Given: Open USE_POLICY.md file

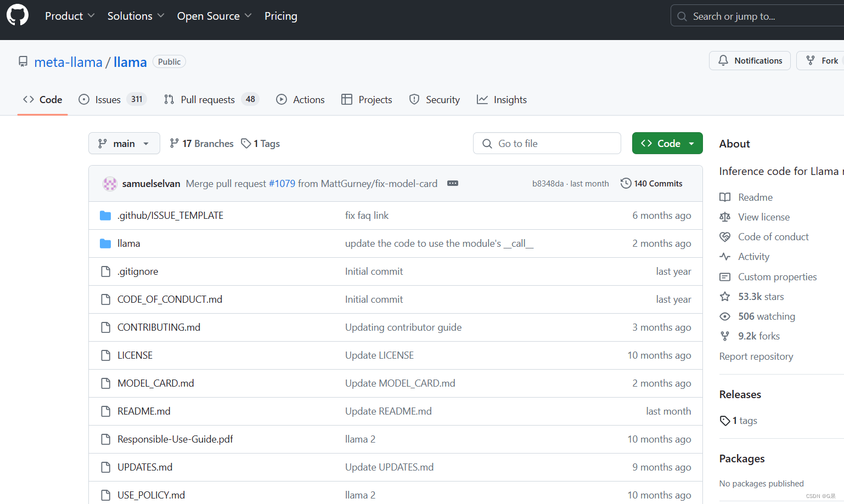Looking at the screenshot, I should pos(151,495).
